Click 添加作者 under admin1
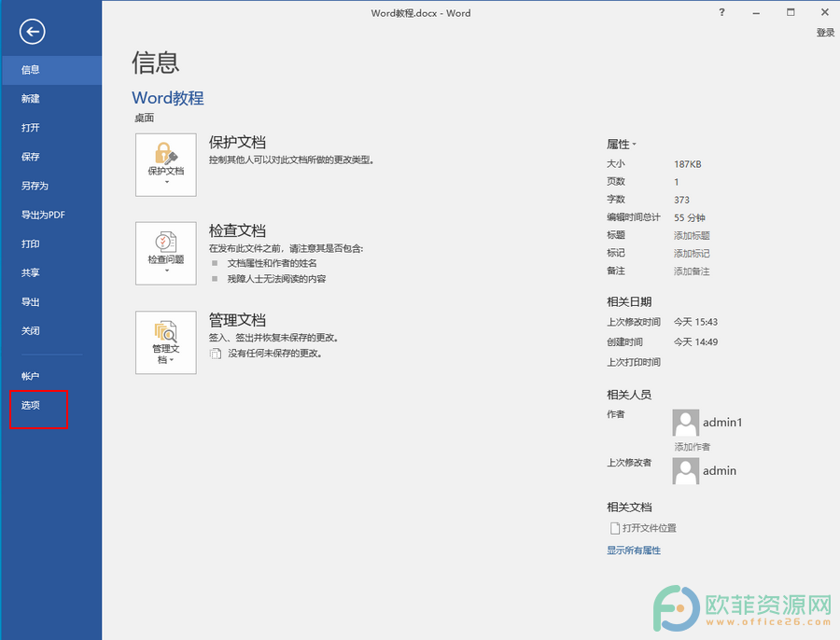 [x=693, y=447]
